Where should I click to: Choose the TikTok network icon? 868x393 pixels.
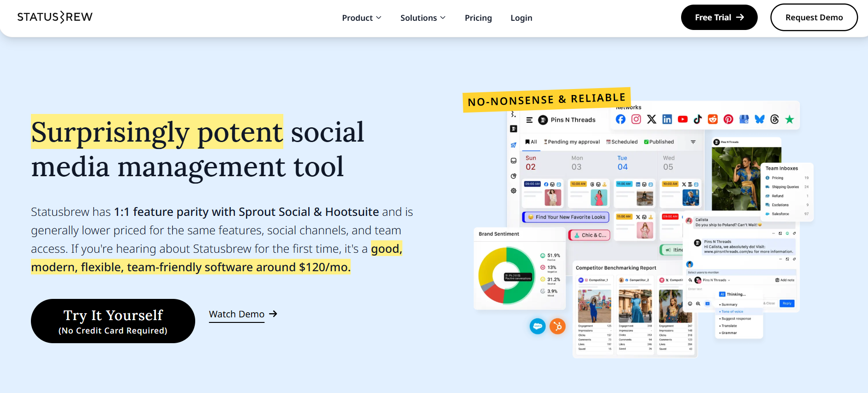(698, 119)
